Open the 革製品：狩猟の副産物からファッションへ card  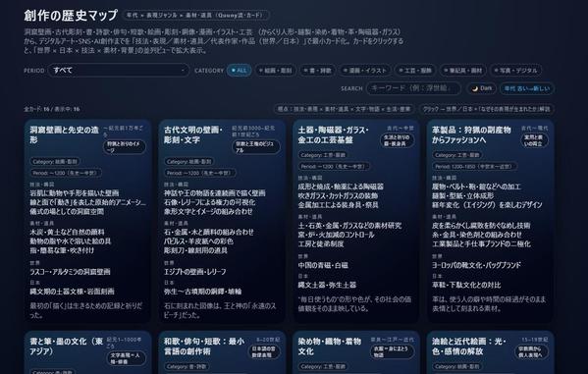[x=490, y=221]
